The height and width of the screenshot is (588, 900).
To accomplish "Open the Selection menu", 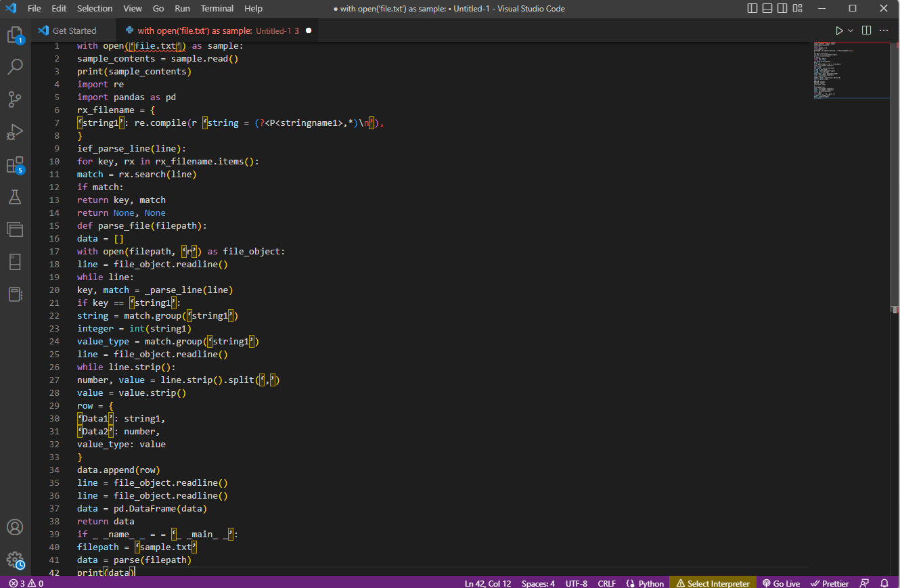I will coord(95,9).
